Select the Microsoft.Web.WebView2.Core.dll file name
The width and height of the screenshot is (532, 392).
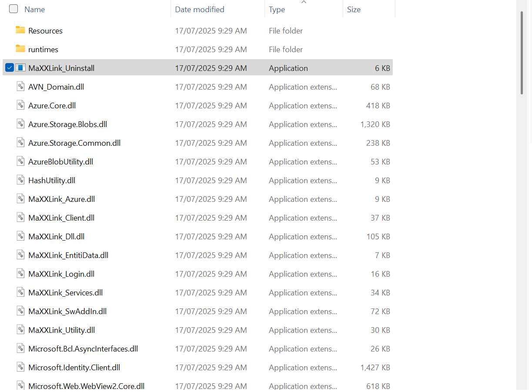(86, 386)
